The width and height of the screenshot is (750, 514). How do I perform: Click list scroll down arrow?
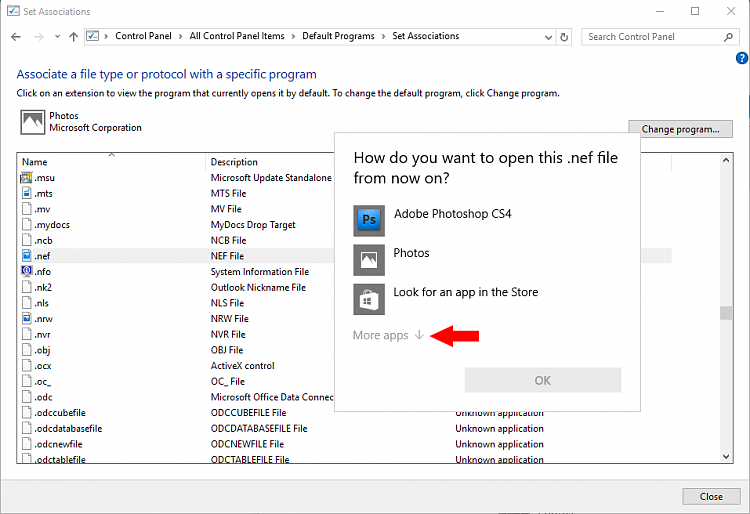[726, 456]
